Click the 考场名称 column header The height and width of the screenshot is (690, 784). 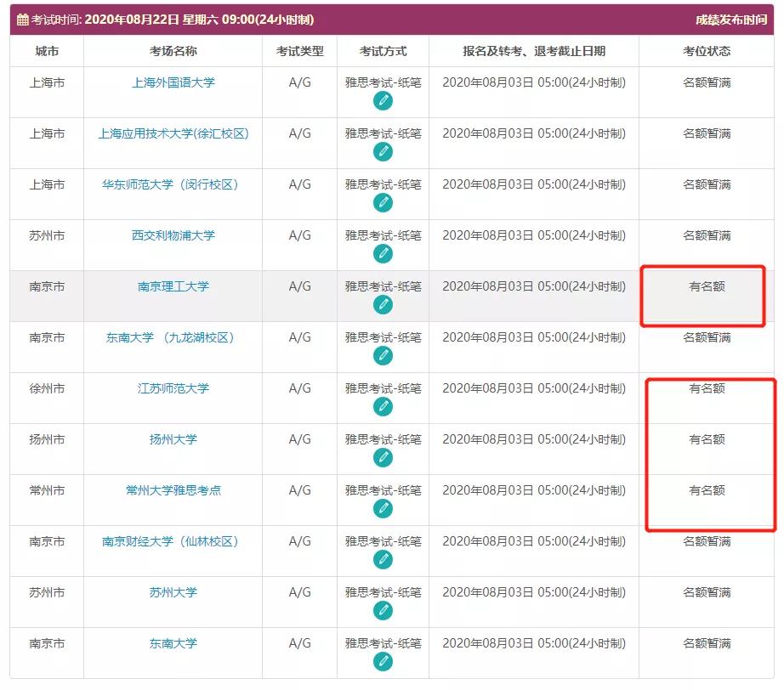pyautogui.click(x=173, y=51)
